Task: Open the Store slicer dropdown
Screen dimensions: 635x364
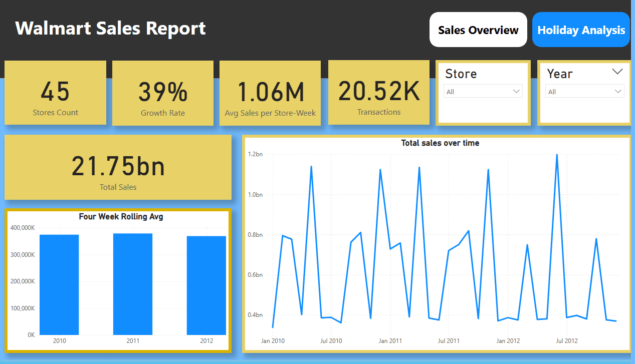Action: [x=516, y=91]
